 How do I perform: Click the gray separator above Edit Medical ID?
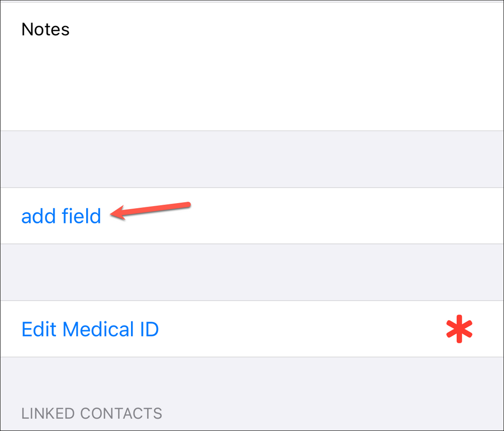point(252,272)
